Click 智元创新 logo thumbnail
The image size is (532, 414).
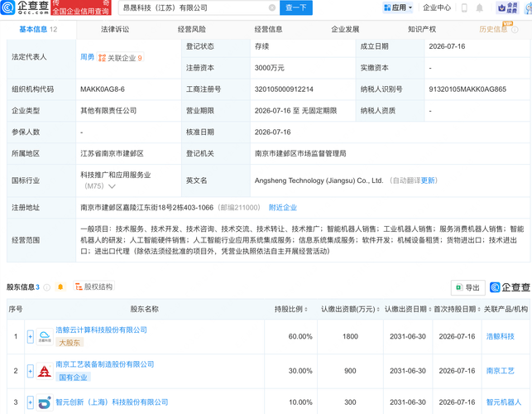pyautogui.click(x=45, y=402)
